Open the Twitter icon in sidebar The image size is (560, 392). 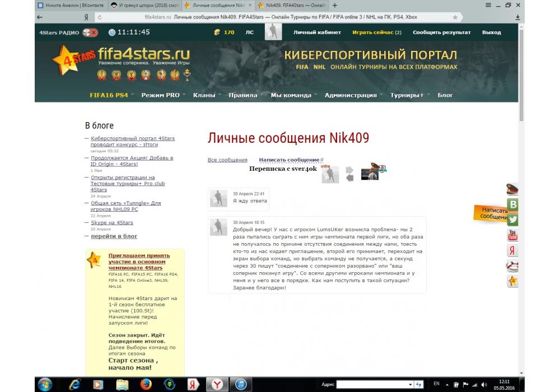pyautogui.click(x=512, y=220)
